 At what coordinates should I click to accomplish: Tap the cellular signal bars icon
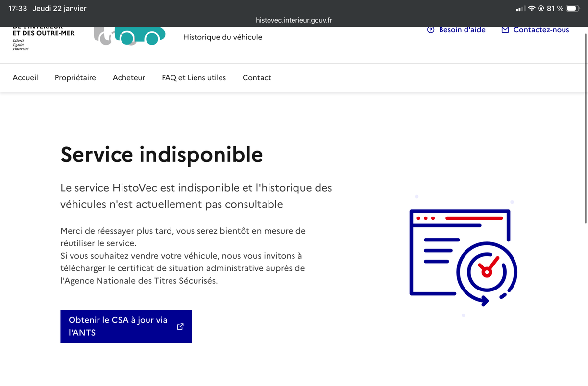click(x=521, y=9)
